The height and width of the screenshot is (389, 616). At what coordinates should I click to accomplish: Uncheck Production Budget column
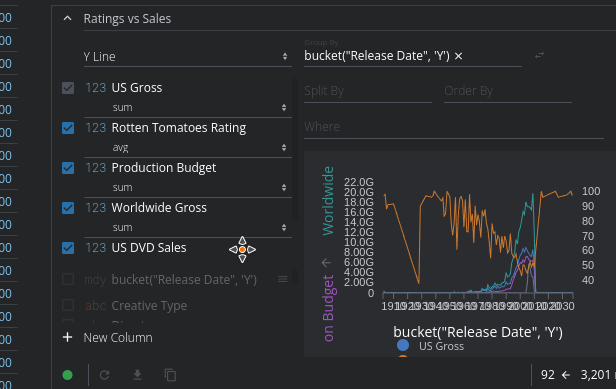68,168
